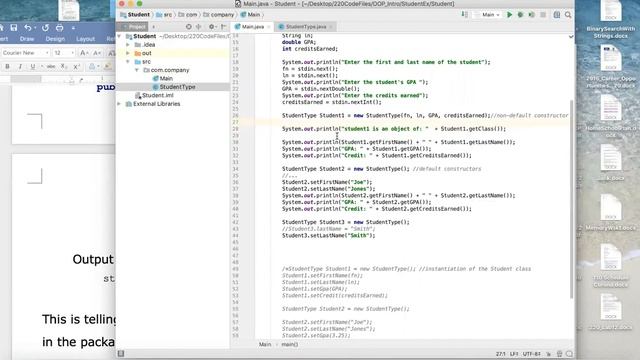The width and height of the screenshot is (640, 360).
Task: Toggle Underline formatting in Word
Action: (33, 67)
